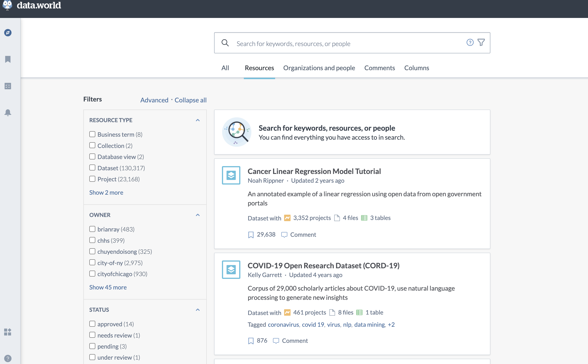Click the search help question-mark icon

[x=470, y=43]
